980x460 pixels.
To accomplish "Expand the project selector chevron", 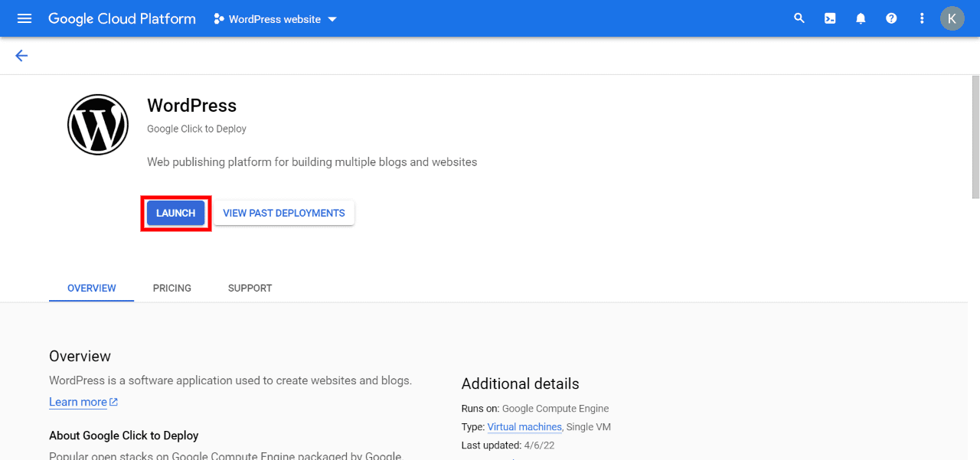I will point(332,19).
